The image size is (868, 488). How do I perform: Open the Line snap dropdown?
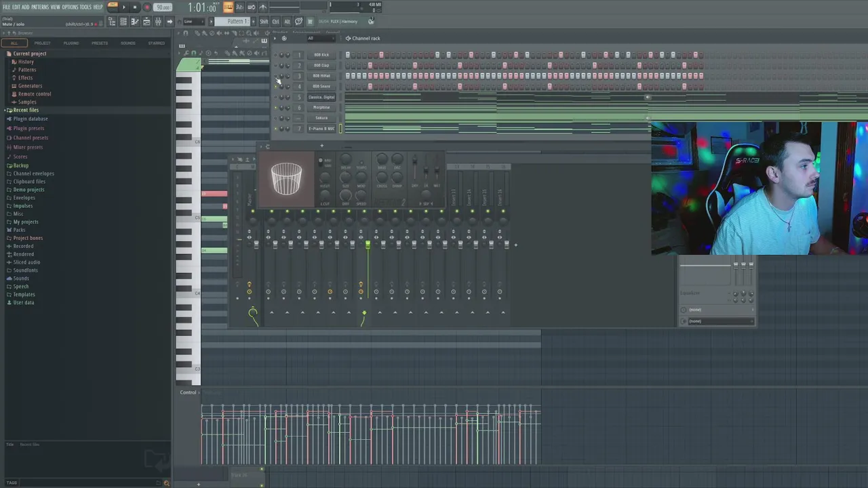coord(193,21)
